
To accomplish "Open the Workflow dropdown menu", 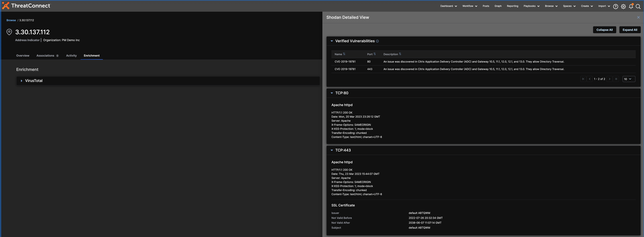I will click(470, 6).
